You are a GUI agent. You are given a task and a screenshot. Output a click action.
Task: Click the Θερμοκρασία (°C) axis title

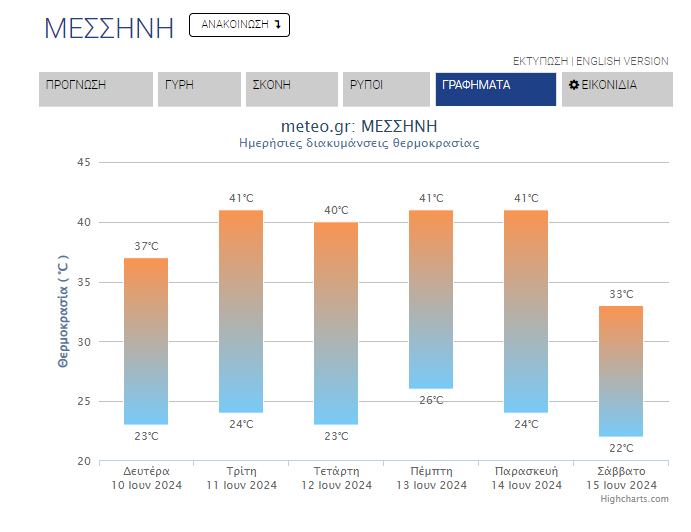[x=63, y=311]
